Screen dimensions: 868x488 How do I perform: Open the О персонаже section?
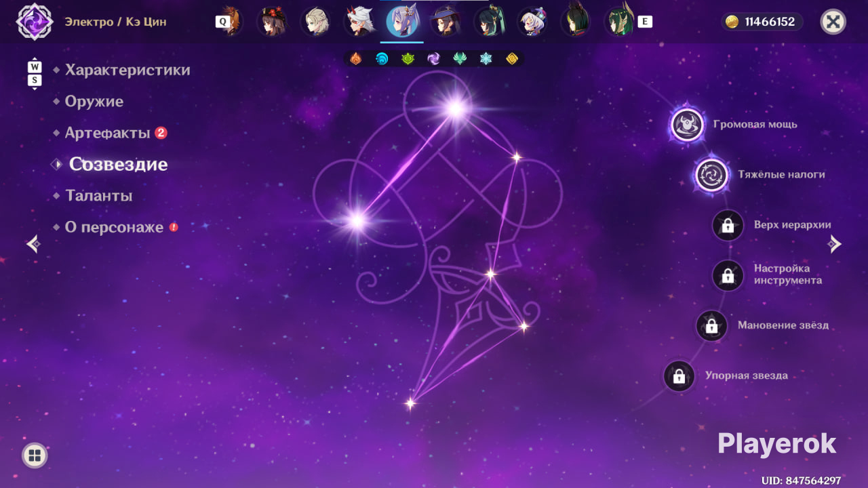[x=114, y=227]
